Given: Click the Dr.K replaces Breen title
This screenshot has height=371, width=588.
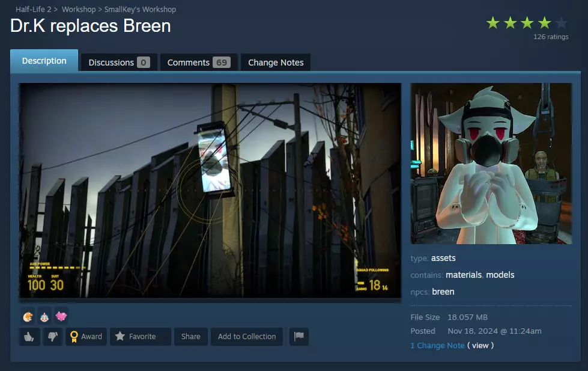Looking at the screenshot, I should [90, 26].
